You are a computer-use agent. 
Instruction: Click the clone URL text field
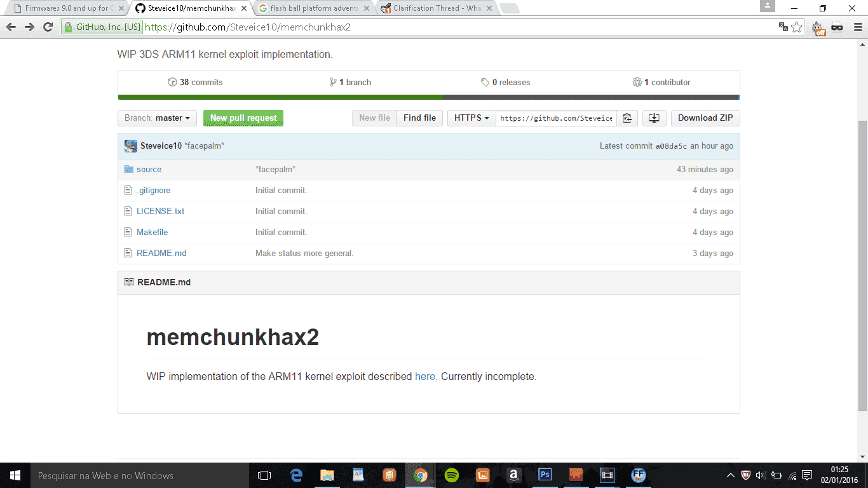[x=556, y=118]
